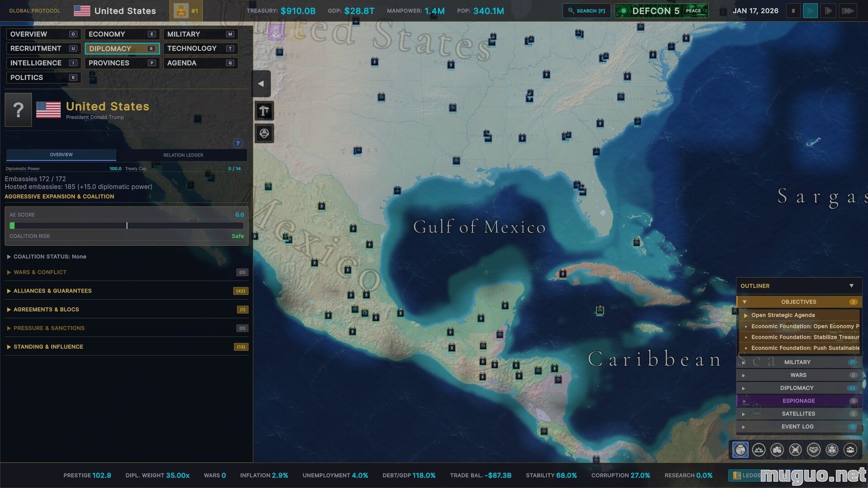Open the construction hammer tool icon

[264, 111]
